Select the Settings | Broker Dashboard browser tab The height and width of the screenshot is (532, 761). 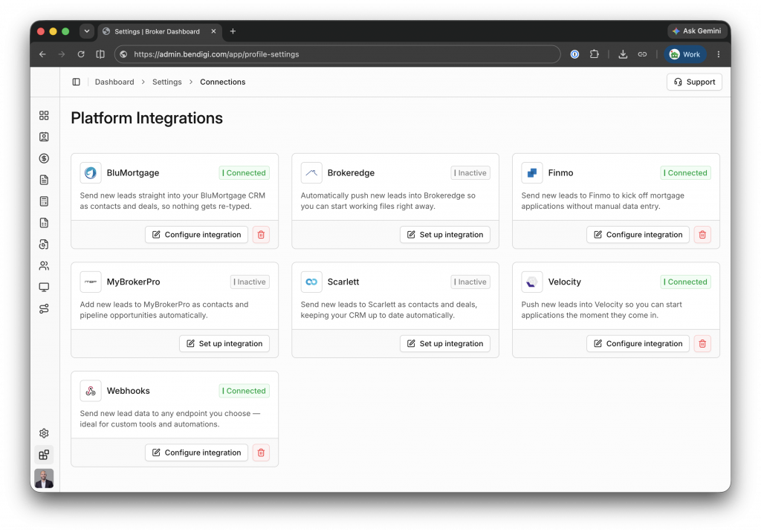point(160,31)
